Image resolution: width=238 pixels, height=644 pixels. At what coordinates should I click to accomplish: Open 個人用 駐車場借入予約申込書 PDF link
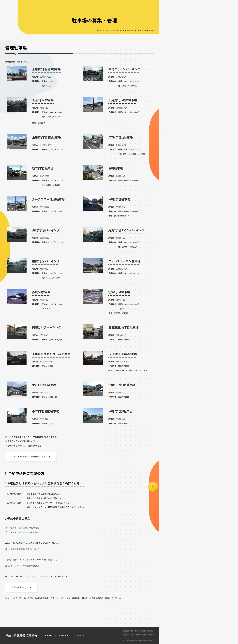tap(24, 528)
